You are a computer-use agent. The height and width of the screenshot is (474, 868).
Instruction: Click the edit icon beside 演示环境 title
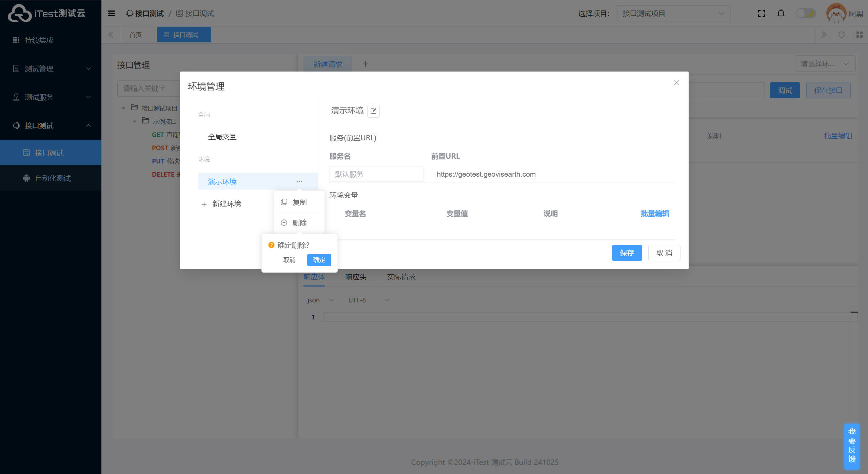point(373,111)
